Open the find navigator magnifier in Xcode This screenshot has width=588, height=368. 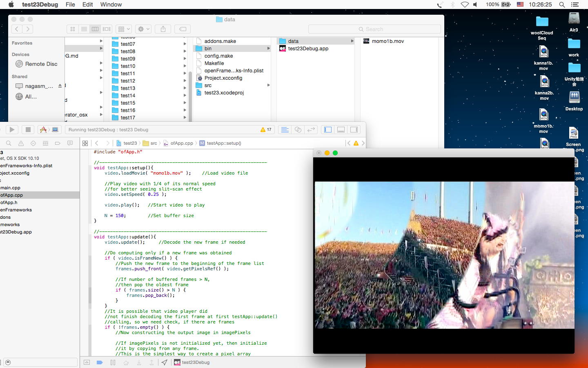tap(9, 143)
